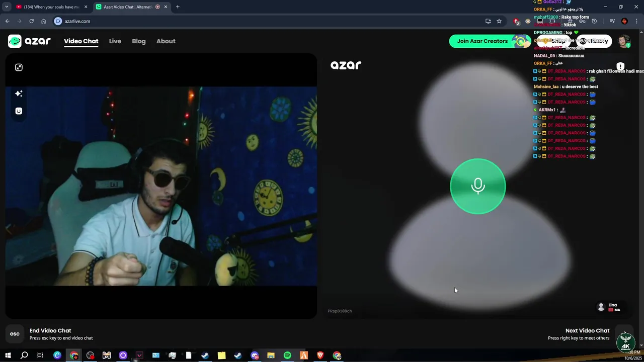Open Discord from the taskbar

click(255, 355)
